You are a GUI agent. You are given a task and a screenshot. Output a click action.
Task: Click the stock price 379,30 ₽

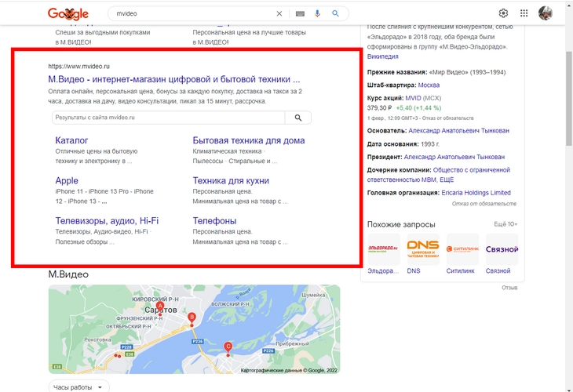(x=379, y=108)
